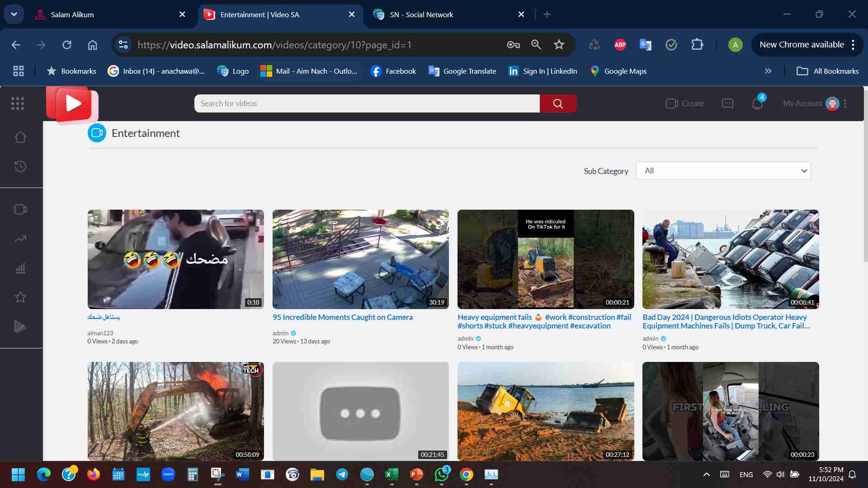Click the browser address bar URL
This screenshot has height=488, width=868.
click(274, 45)
